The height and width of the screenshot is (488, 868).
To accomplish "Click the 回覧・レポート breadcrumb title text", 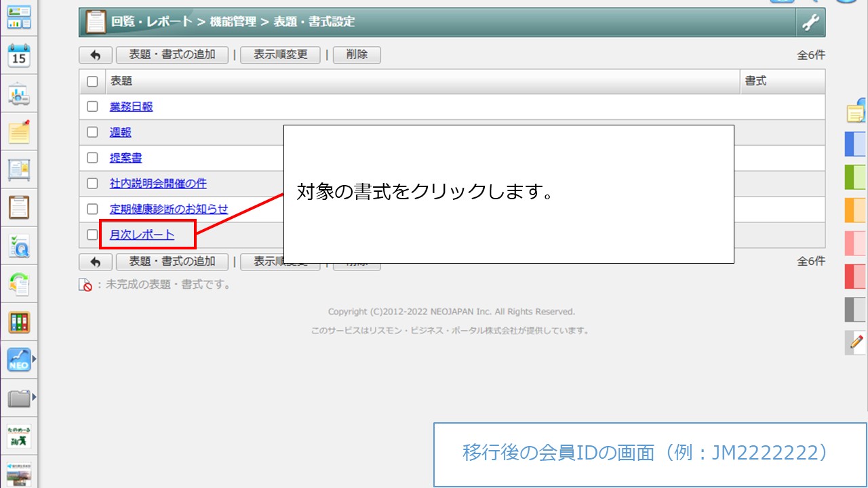I will point(152,22).
